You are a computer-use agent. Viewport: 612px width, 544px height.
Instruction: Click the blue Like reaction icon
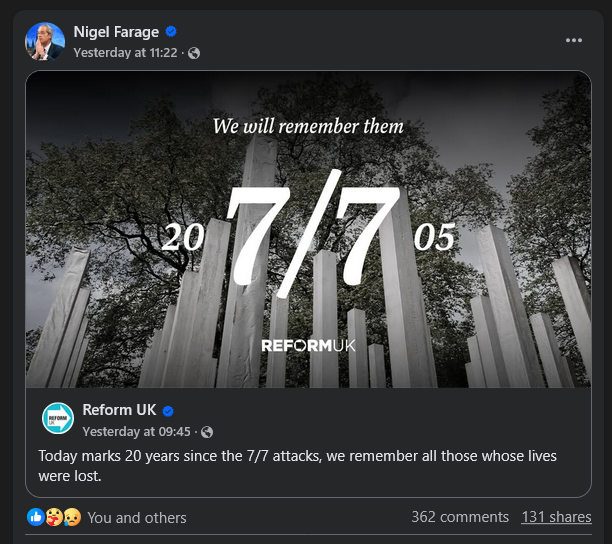[x=36, y=517]
